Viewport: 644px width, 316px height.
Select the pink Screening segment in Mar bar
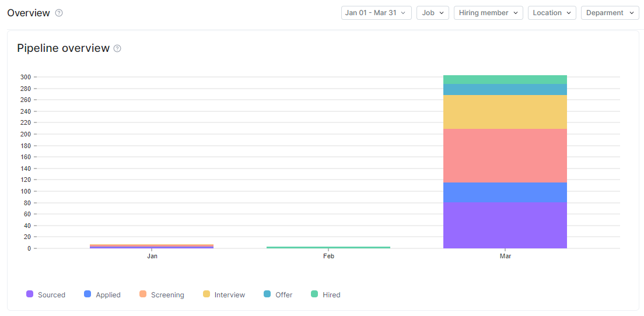coord(505,156)
